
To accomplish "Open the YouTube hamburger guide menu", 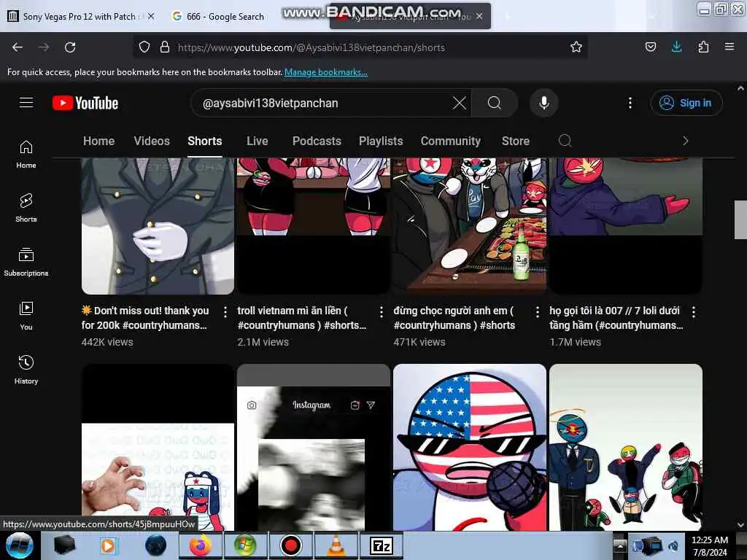I will (26, 103).
